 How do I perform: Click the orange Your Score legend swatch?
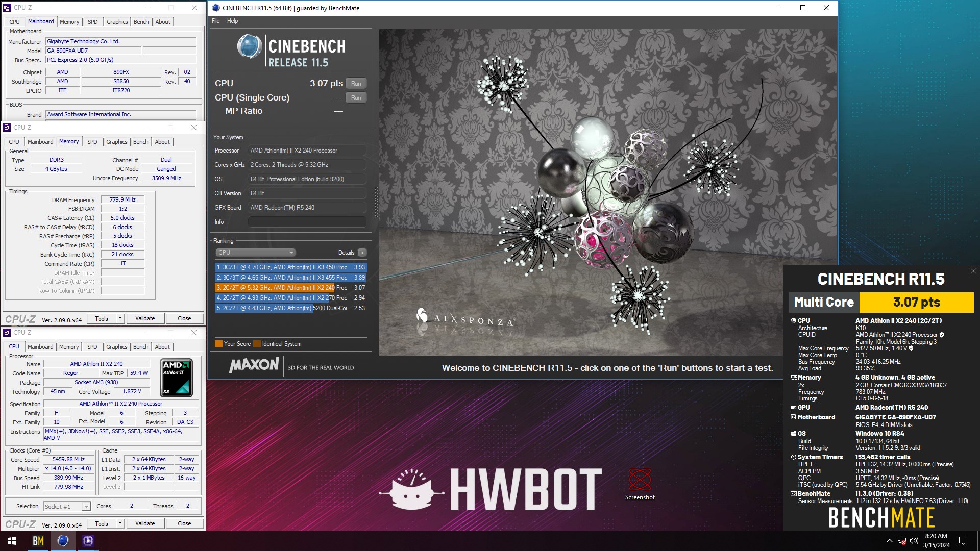[218, 344]
